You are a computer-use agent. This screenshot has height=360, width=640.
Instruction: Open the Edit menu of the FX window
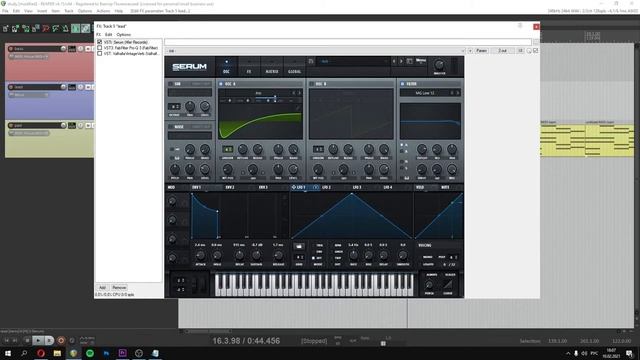(109, 35)
